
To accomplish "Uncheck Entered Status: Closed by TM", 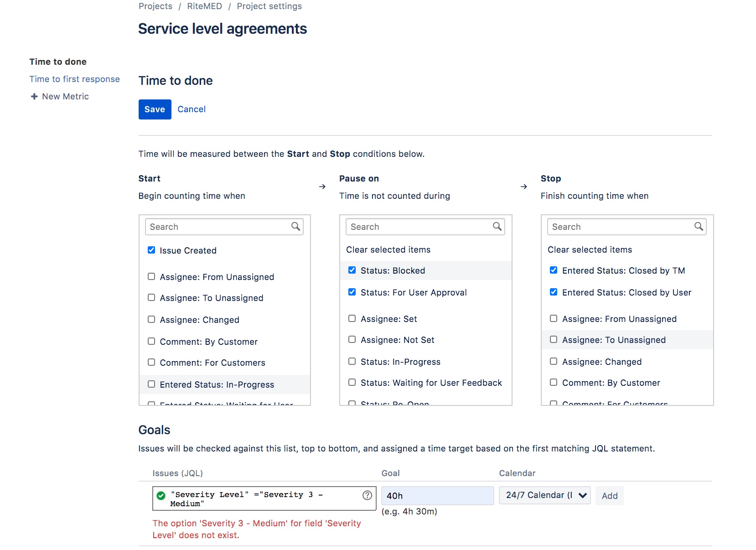I will pyautogui.click(x=554, y=270).
